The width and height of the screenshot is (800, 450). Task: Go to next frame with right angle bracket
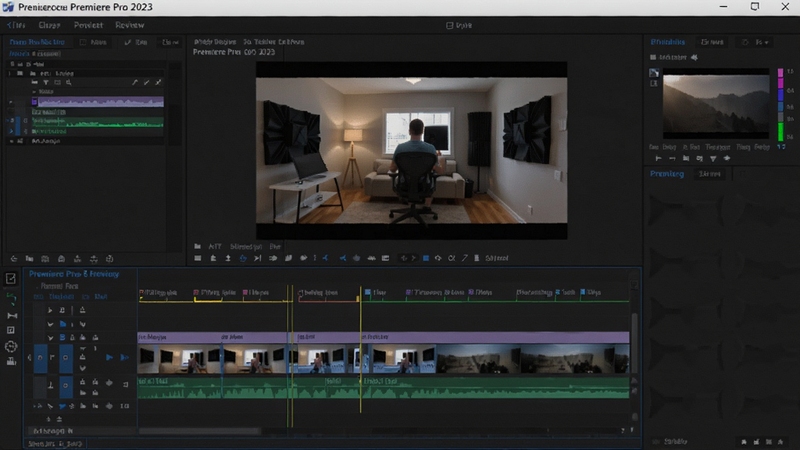tap(414, 258)
